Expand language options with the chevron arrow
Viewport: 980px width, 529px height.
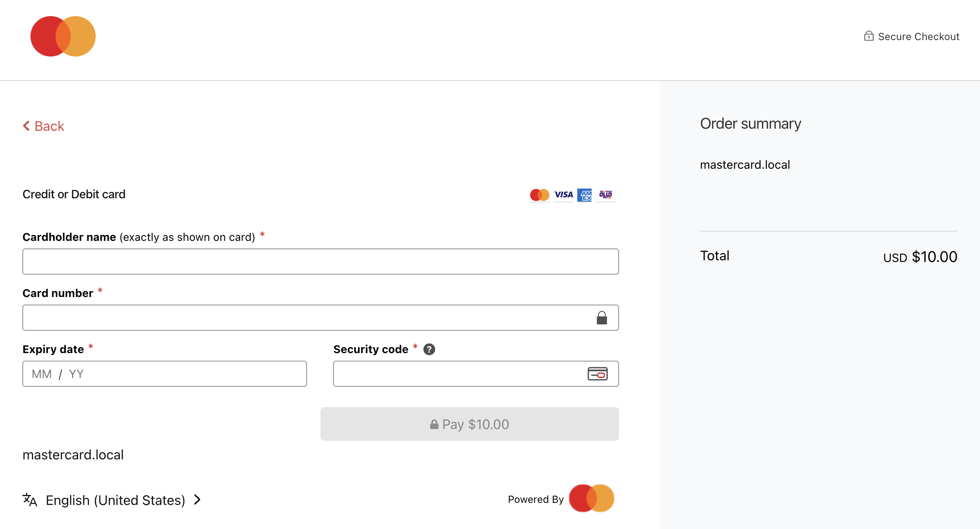(x=197, y=500)
